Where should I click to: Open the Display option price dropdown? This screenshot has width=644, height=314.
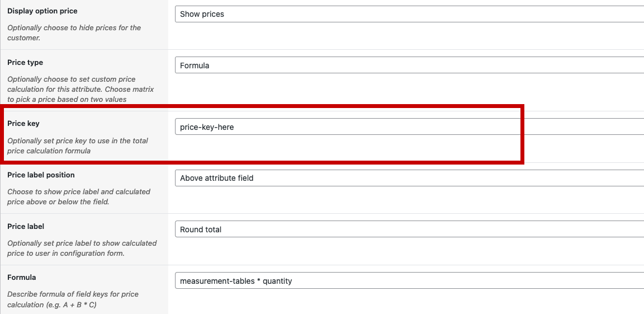coord(409,14)
